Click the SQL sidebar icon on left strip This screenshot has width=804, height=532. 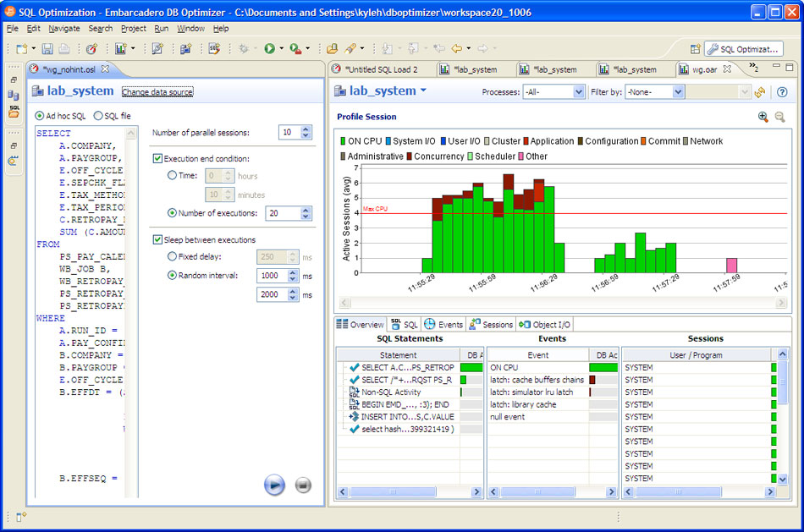pyautogui.click(x=14, y=111)
